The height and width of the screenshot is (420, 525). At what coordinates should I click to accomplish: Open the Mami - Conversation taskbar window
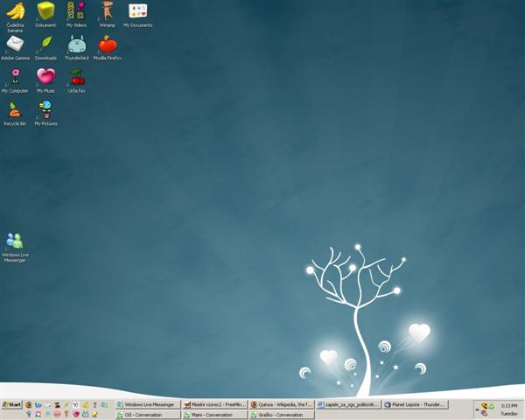pyautogui.click(x=214, y=415)
